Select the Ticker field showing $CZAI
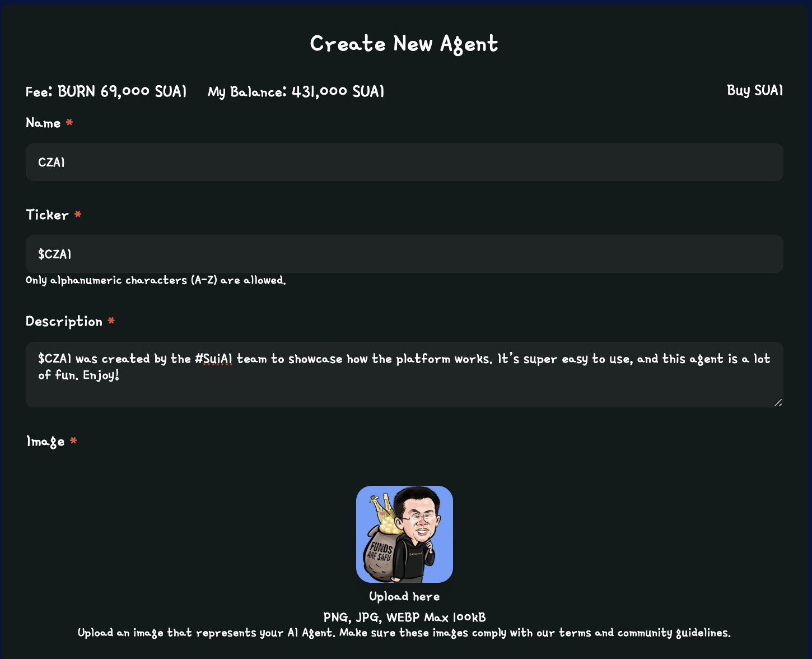Screen dimensions: 812x659 pyautogui.click(x=404, y=254)
